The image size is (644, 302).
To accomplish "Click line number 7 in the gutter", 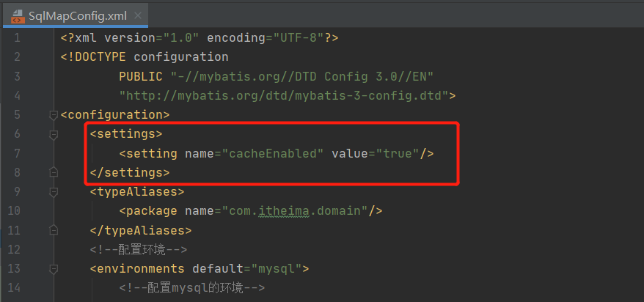I will coord(17,153).
